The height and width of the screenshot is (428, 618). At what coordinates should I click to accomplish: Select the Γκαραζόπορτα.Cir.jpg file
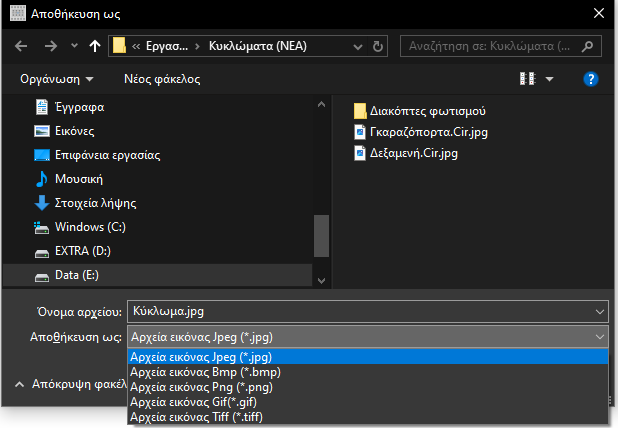pos(428,132)
